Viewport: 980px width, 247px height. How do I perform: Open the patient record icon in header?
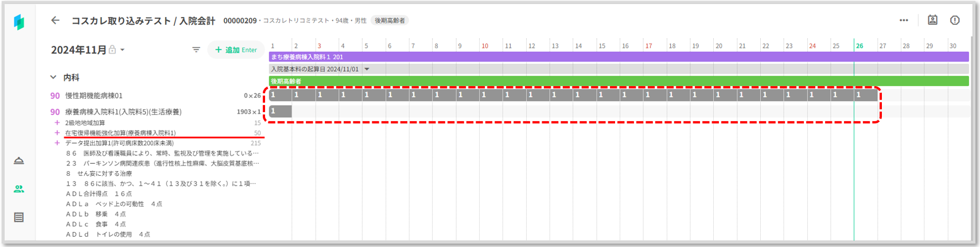pyautogui.click(x=932, y=20)
